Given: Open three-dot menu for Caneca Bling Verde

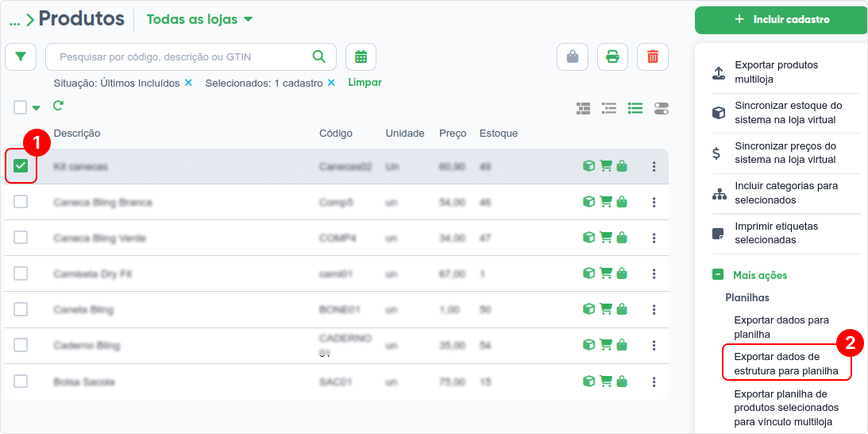Looking at the screenshot, I should click(x=654, y=238).
